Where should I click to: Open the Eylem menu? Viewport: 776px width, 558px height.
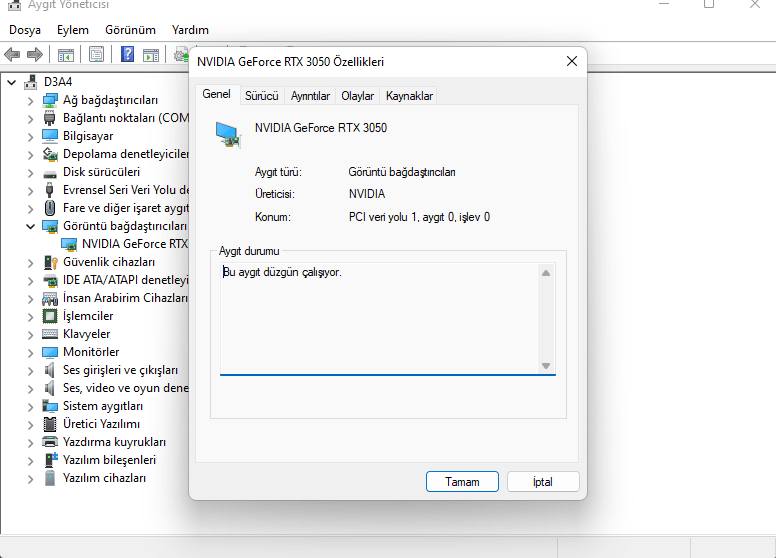(73, 30)
